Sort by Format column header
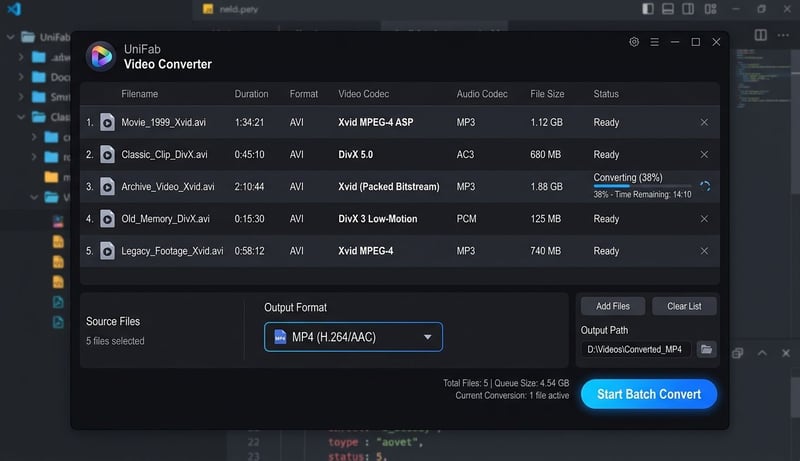Screen dimensions: 800x461 coord(304,94)
